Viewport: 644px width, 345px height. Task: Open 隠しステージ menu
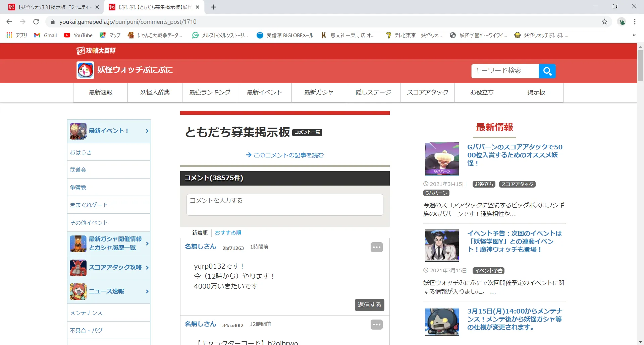click(373, 92)
